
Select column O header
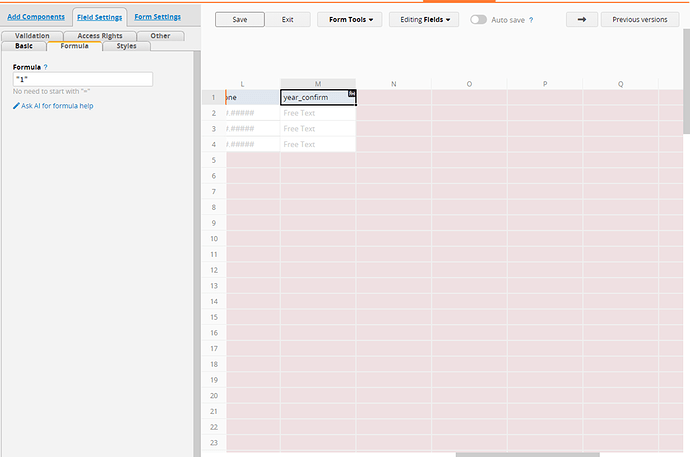[469, 84]
